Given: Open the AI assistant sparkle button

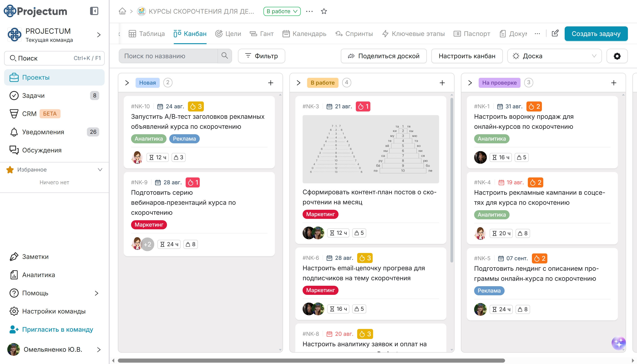Looking at the screenshot, I should click(619, 343).
